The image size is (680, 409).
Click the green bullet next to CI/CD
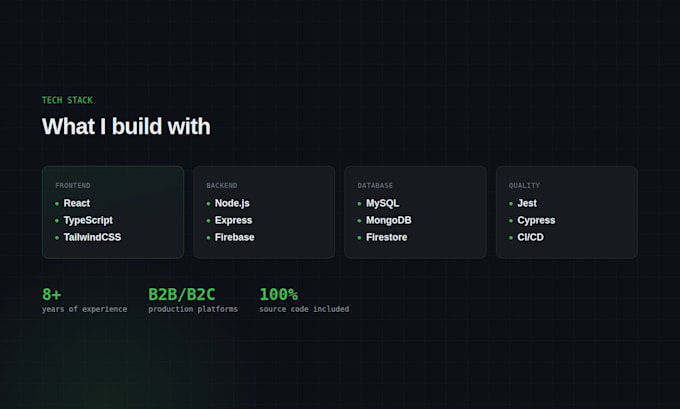pyautogui.click(x=511, y=238)
